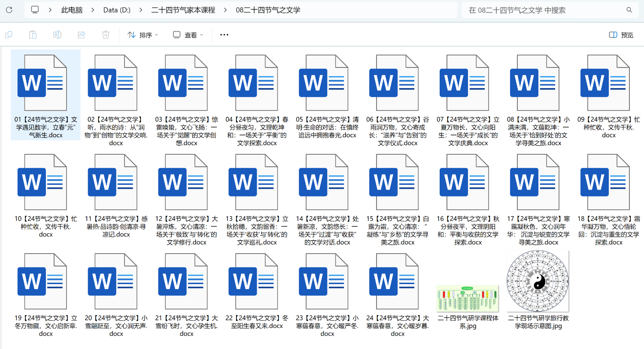This screenshot has width=644, height=349.
Task: Click the share icon in toolbar
Action: [82, 35]
